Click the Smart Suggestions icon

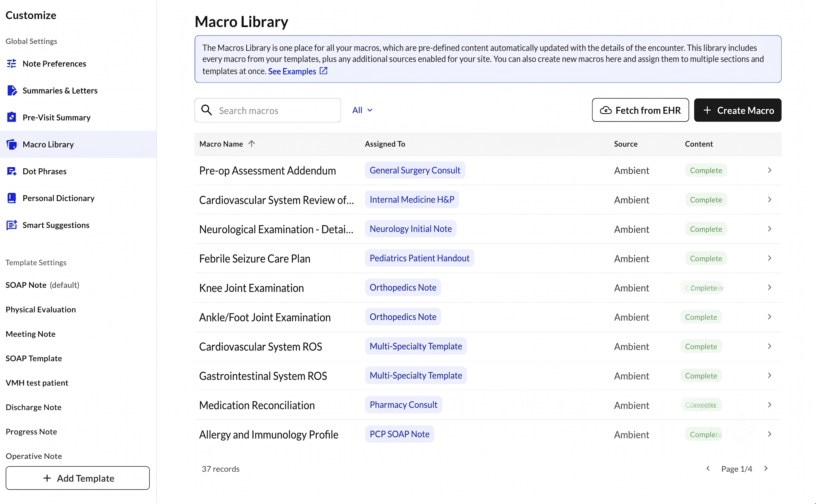pos(12,225)
